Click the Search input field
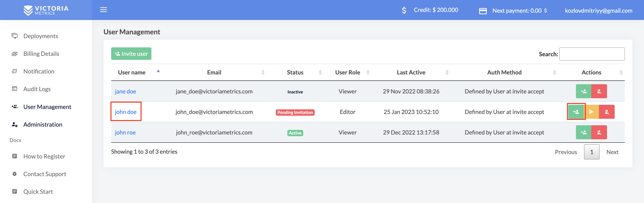 tap(592, 54)
